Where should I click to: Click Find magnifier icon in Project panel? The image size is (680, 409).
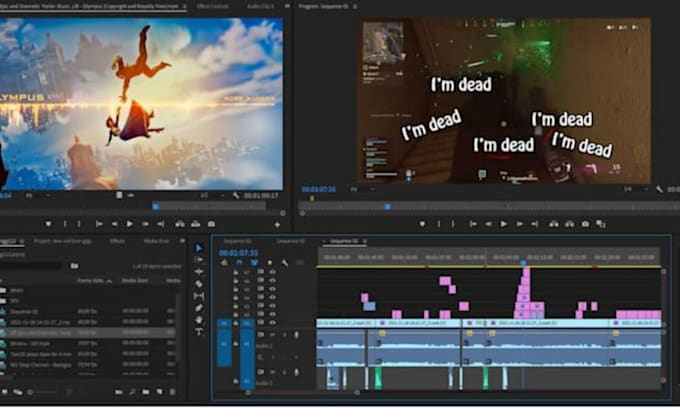tap(133, 392)
